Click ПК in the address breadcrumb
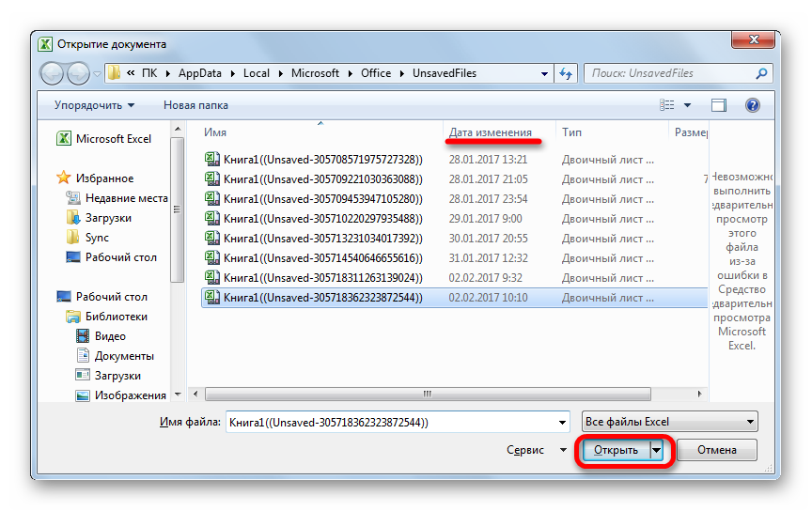812x511 pixels. pyautogui.click(x=149, y=73)
